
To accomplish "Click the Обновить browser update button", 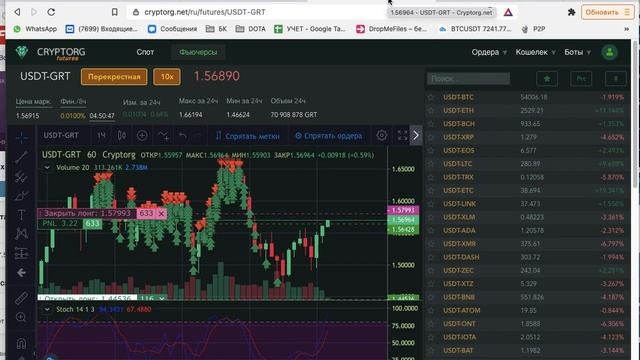I will (x=607, y=12).
